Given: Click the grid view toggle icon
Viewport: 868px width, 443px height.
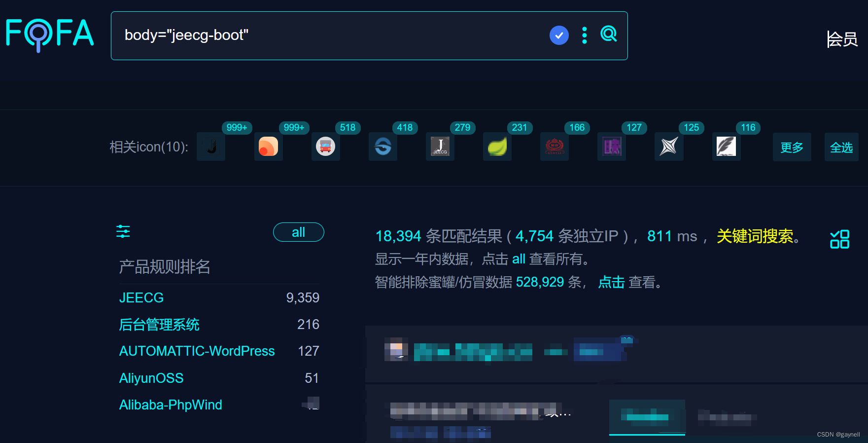Looking at the screenshot, I should [839, 239].
